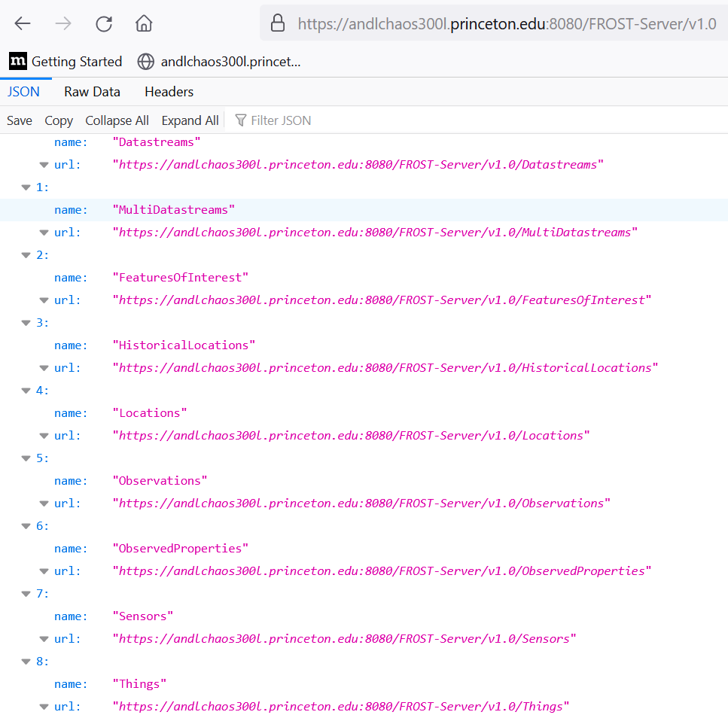Image resolution: width=728 pixels, height=715 pixels.
Task: Click the browser back arrow
Action: 23,23
